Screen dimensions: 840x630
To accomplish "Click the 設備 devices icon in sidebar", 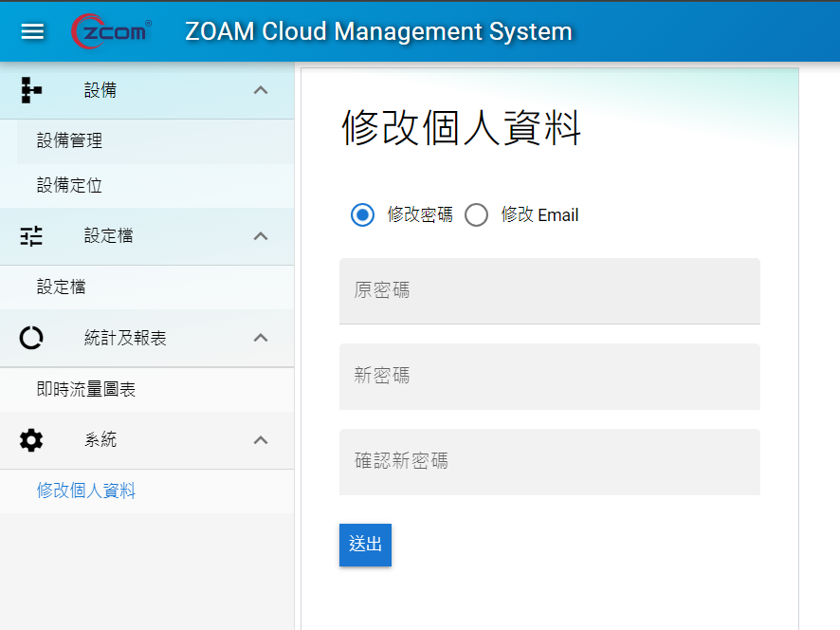I will click(x=30, y=89).
